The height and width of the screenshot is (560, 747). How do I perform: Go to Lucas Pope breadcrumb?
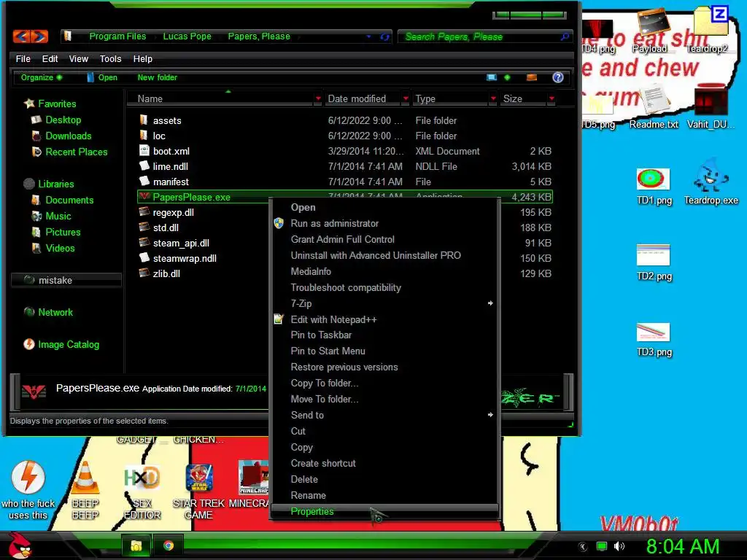coord(187,36)
